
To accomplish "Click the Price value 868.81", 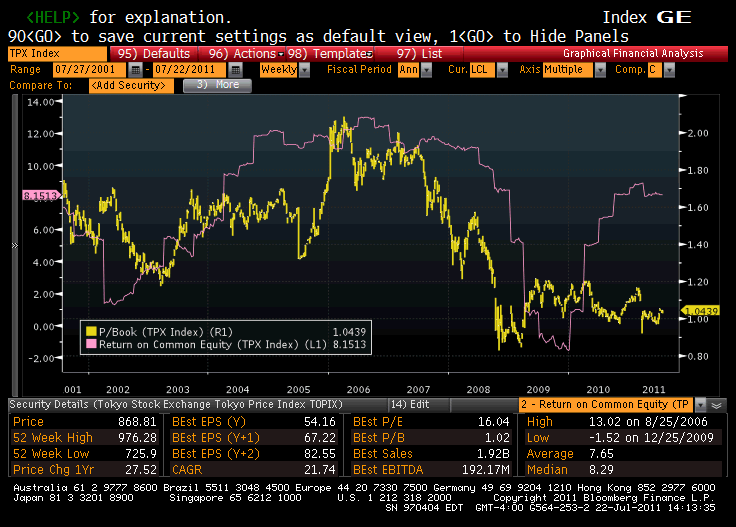I will (x=137, y=422).
